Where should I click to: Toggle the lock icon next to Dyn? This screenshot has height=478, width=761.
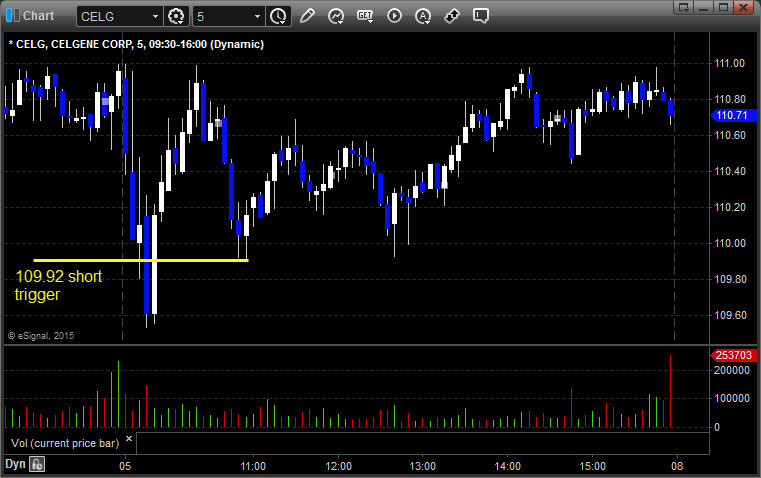[37, 464]
